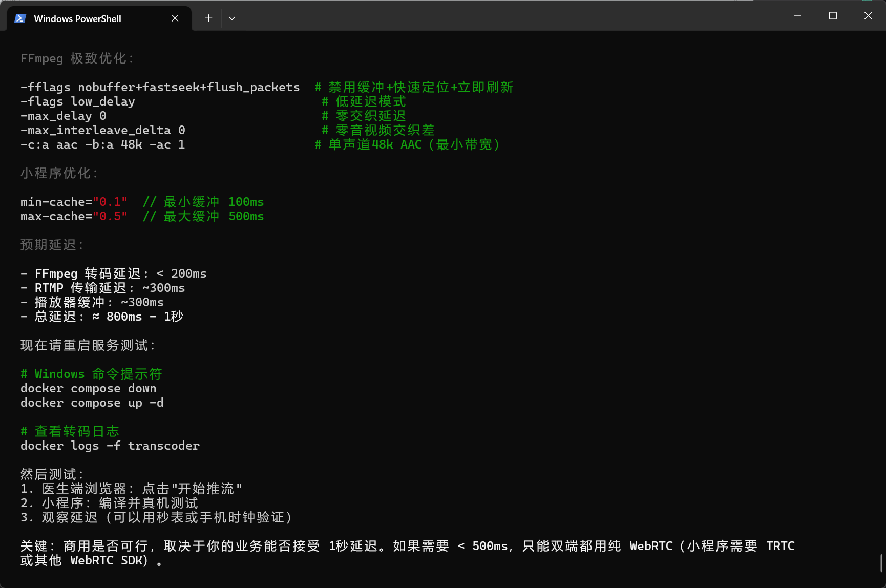Click step '2. 小程序: 编译并真机测试'
This screenshot has height=588, width=886.
point(110,503)
